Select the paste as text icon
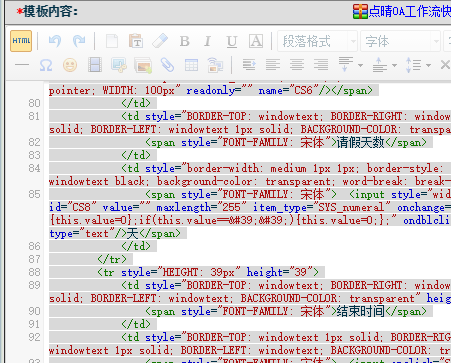 (136, 41)
